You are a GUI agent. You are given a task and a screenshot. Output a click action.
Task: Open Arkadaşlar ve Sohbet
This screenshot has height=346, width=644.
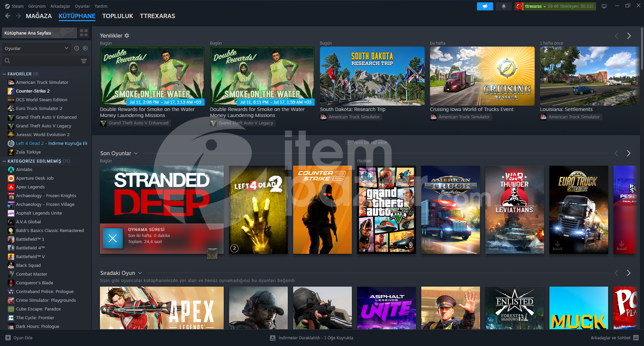point(614,338)
